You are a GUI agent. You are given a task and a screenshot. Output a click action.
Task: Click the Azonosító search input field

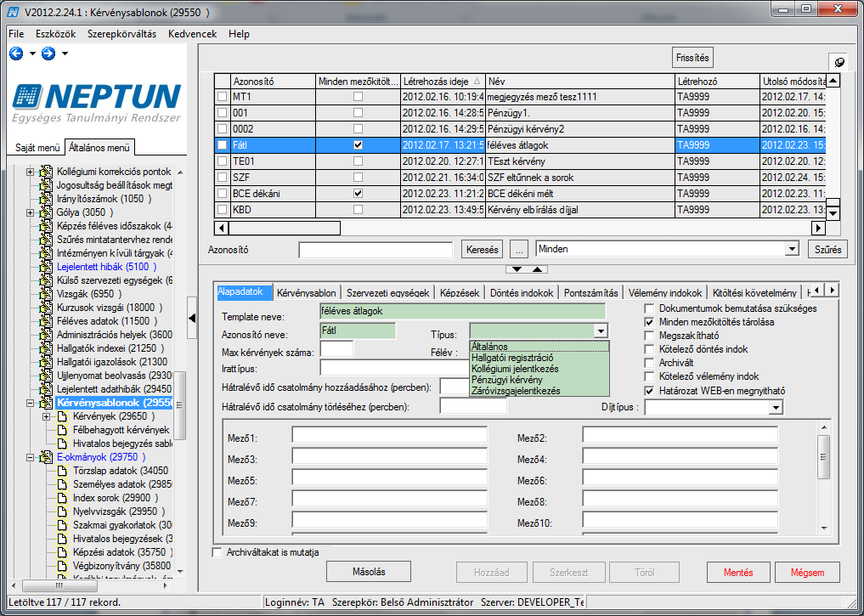coord(376,250)
